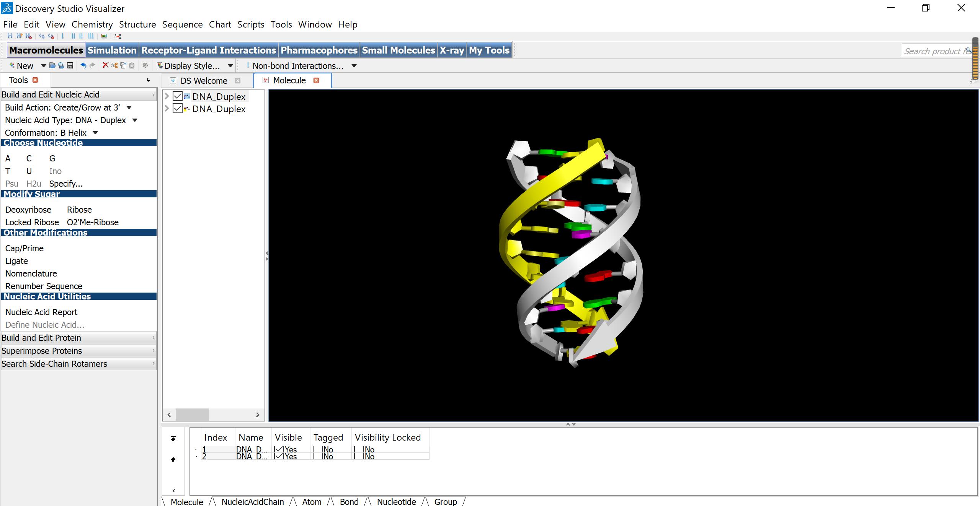Screen dimensions: 980x506
Task: Click the move-to-top arrow in data table
Action: click(x=173, y=438)
